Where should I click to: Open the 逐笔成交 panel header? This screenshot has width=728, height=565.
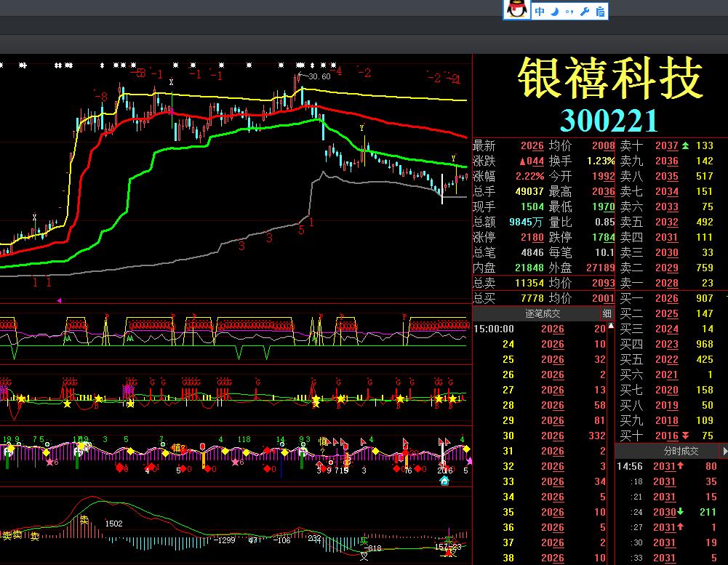[x=543, y=314]
